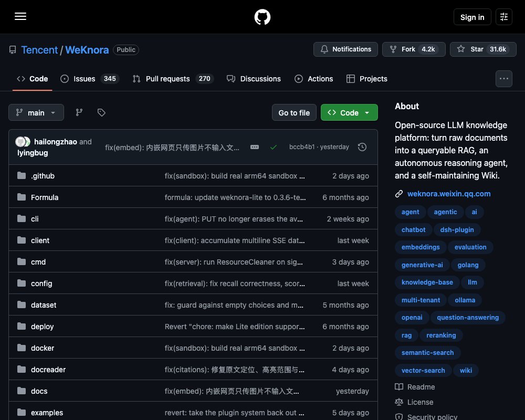Screen dimensions: 525x420
Task: Go to the Discussions tab
Action: coord(254,79)
